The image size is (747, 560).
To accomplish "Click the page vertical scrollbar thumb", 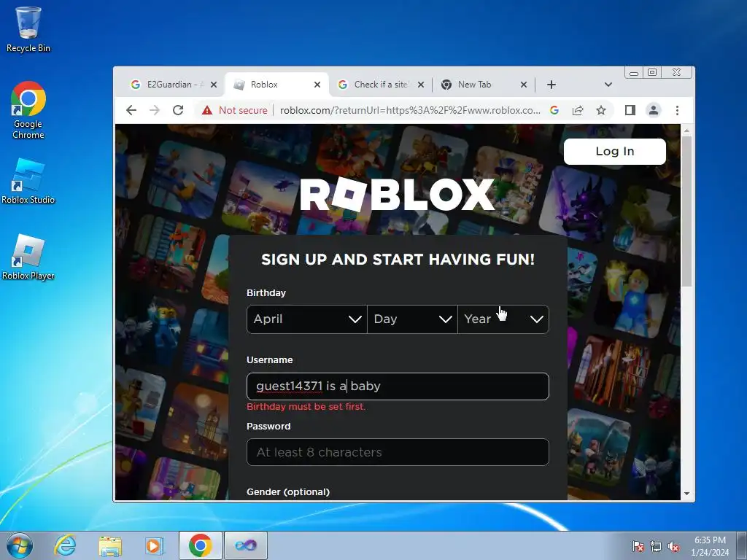I will [686, 211].
